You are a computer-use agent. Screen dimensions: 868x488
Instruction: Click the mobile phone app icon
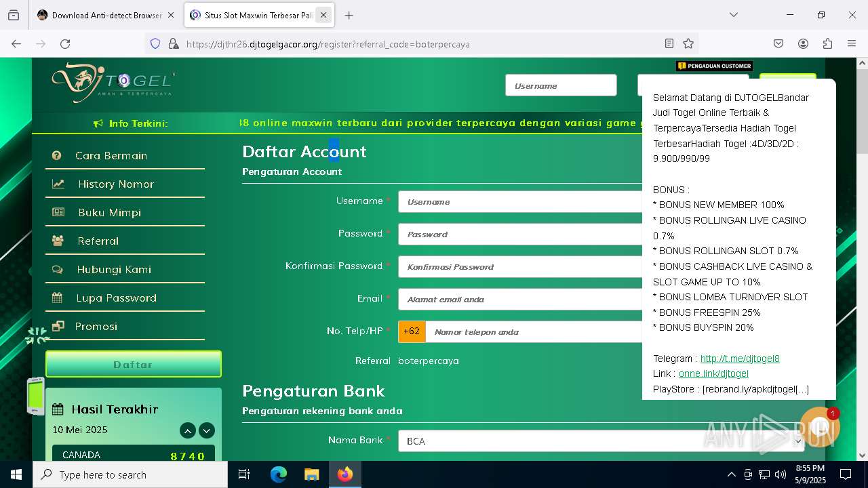coord(35,396)
